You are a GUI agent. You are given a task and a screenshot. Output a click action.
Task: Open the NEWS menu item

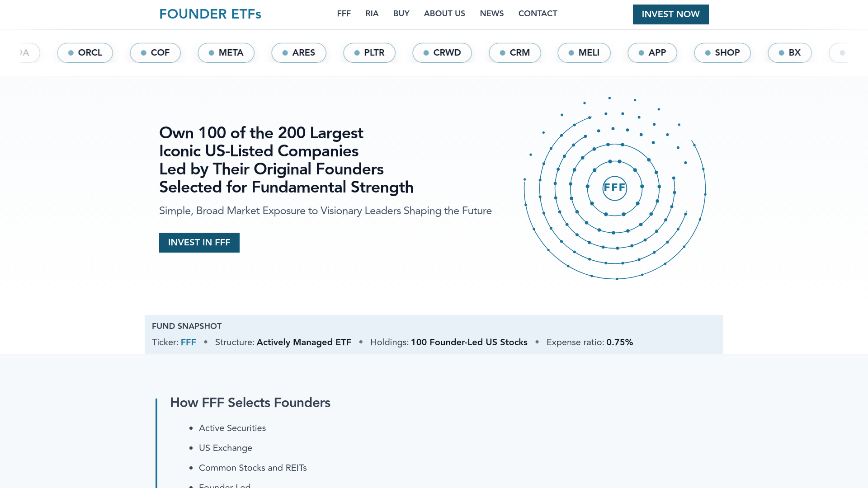491,14
